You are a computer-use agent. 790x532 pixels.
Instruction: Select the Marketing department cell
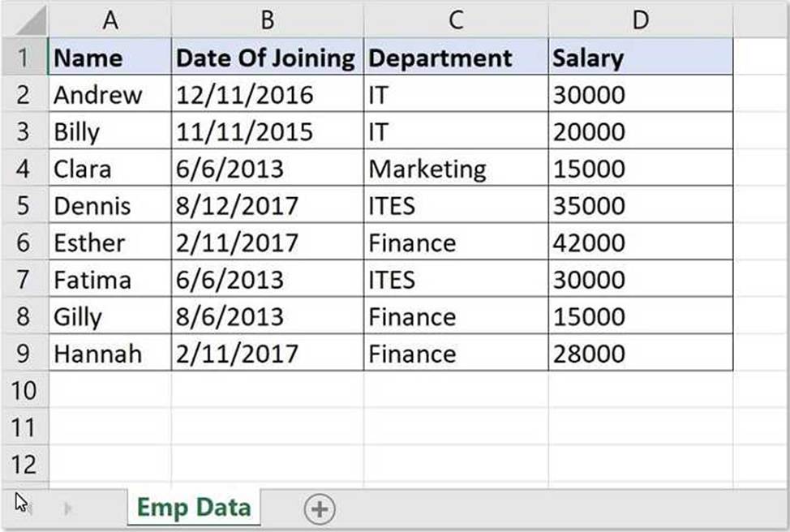456,169
